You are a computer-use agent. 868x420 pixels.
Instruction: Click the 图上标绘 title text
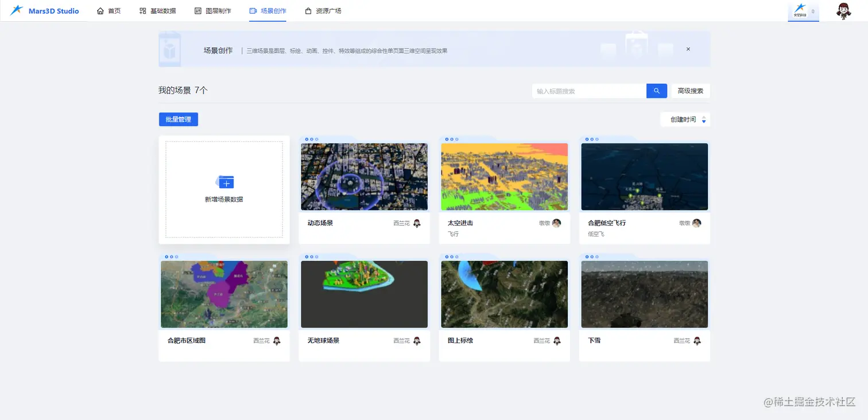point(460,340)
